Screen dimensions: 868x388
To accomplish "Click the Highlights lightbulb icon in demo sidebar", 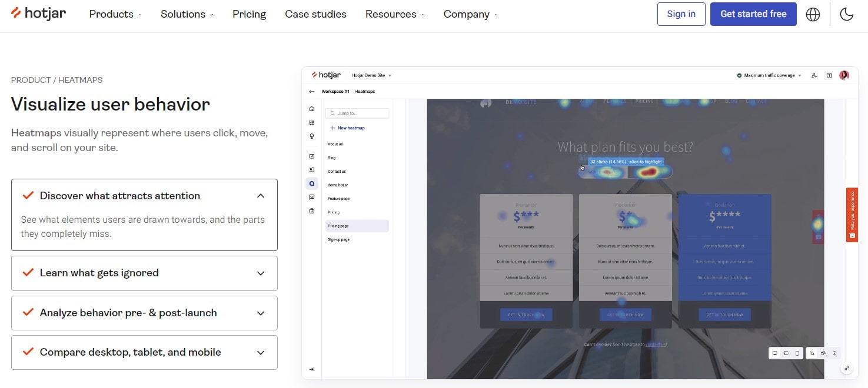I will tap(312, 136).
